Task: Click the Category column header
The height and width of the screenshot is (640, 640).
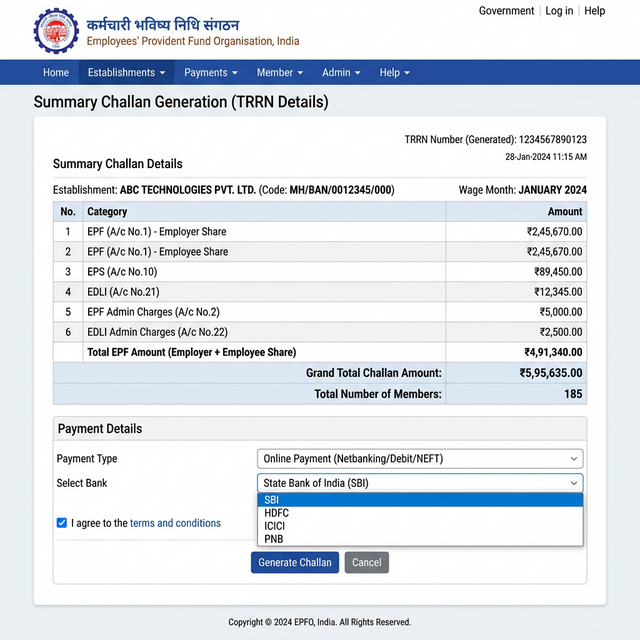Action: 107,211
